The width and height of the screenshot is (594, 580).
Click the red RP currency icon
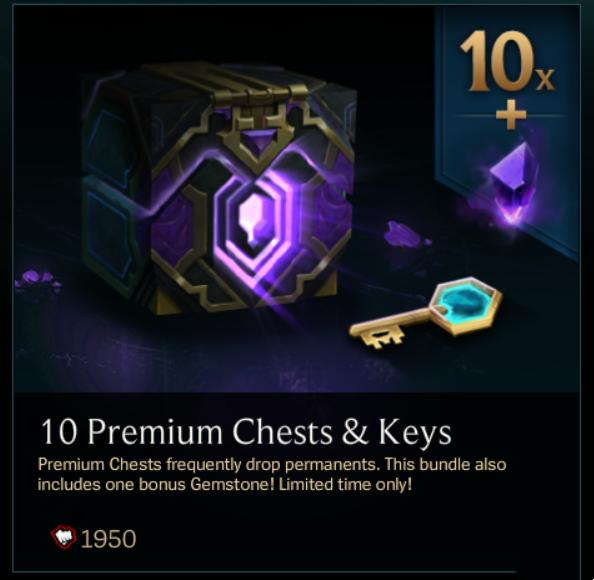(63, 537)
